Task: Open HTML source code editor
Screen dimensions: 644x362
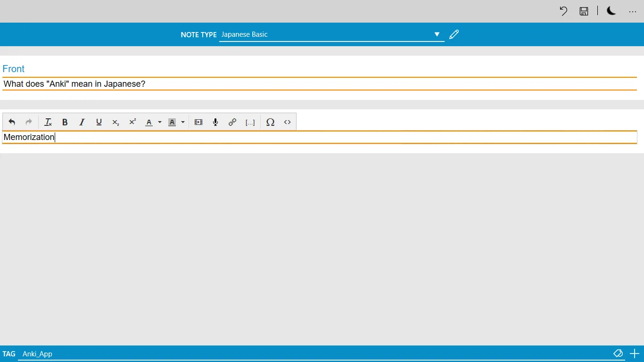Action: [x=287, y=122]
